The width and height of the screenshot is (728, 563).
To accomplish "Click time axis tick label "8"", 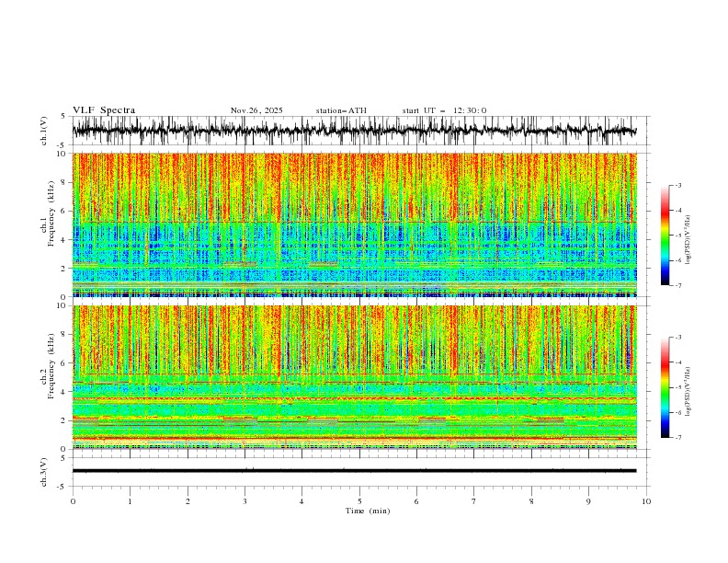I will [x=531, y=501].
